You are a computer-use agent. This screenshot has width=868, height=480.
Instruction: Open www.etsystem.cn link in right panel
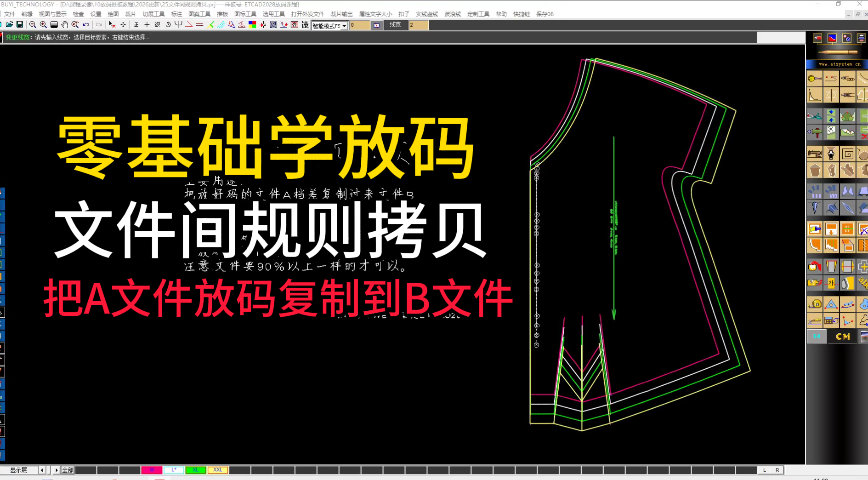point(839,64)
